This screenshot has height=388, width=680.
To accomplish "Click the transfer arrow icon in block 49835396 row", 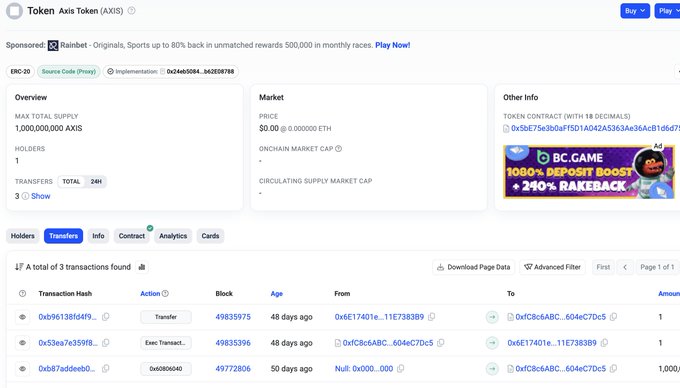I will click(x=492, y=343).
